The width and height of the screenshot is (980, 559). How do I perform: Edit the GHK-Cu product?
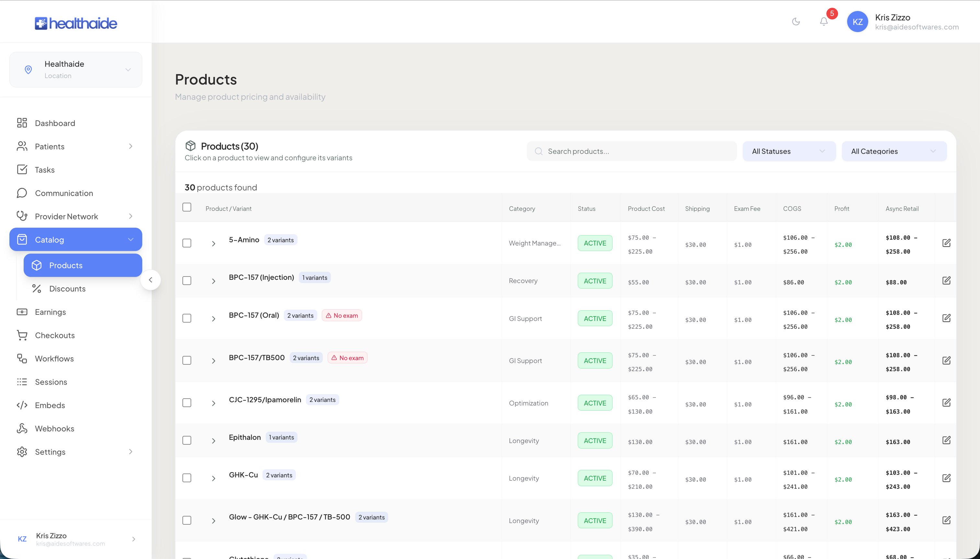946,478
